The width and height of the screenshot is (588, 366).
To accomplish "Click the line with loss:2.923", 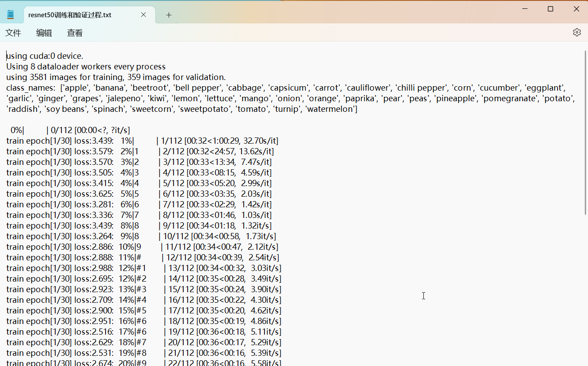I will tap(144, 290).
